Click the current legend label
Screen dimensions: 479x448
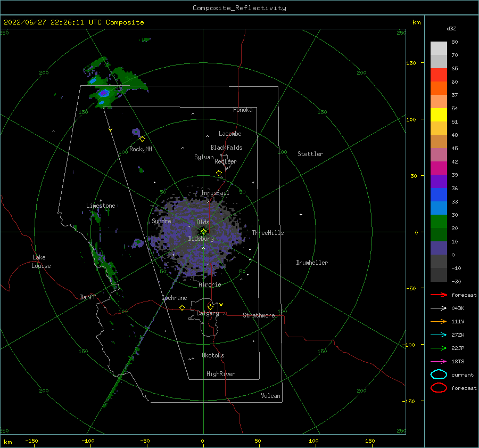(x=463, y=375)
